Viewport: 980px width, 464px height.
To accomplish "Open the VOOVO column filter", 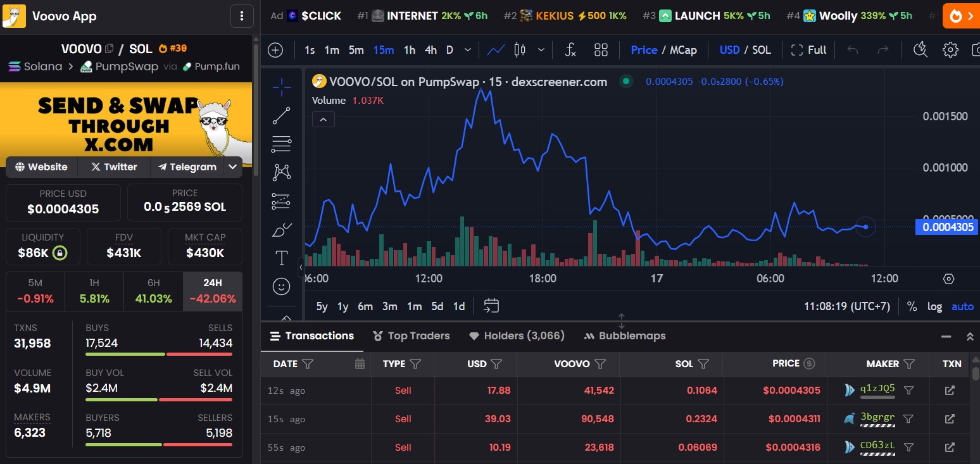I will tap(600, 364).
